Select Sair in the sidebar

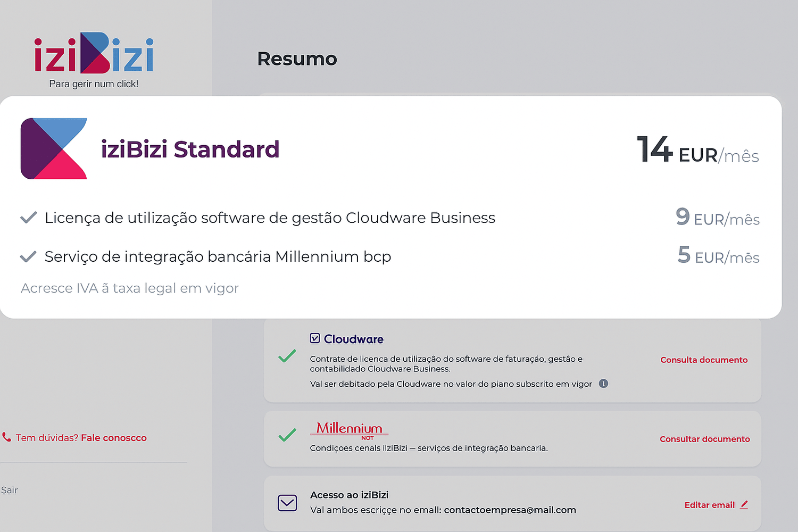10,490
